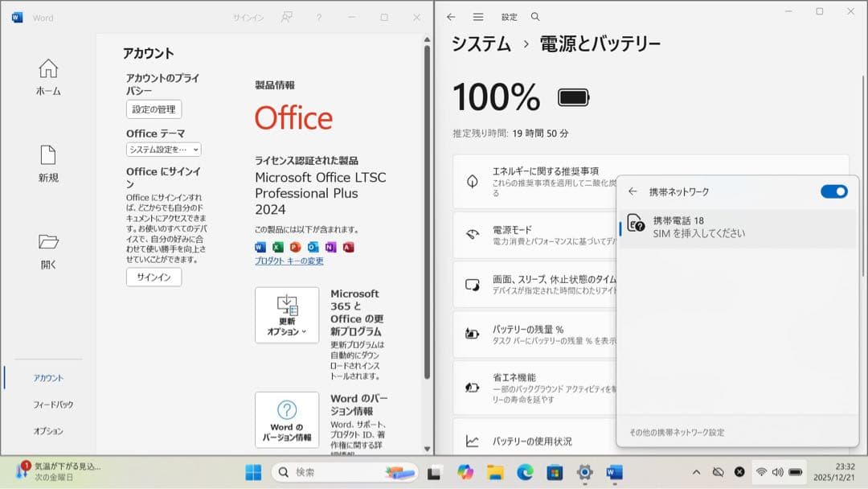Disable the 携帯ネットワーク toggle
This screenshot has height=489, width=868.
[833, 191]
